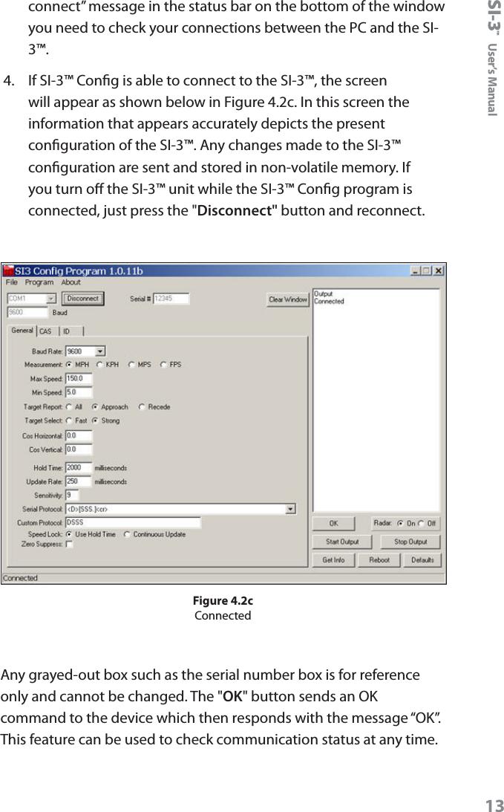
Task: Open the Program menu
Action: 39,282
